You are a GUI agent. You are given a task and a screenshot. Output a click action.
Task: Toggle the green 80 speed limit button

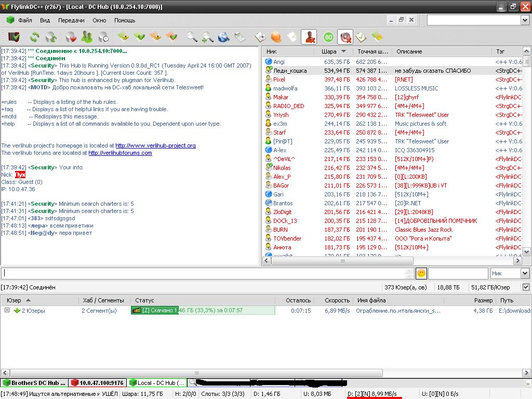coord(328,37)
